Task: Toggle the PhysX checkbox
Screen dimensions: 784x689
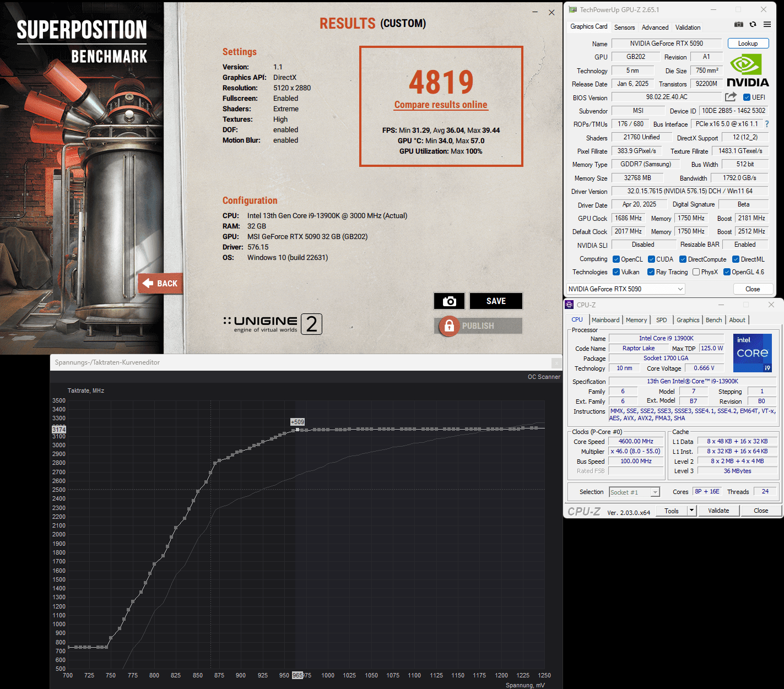Action: (x=696, y=272)
